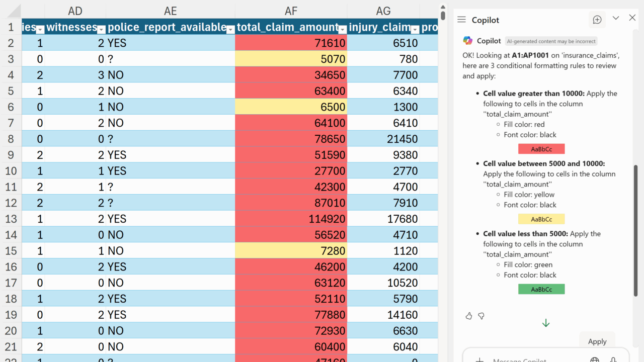
Task: Open the witnesses filter dropdown
Action: [x=101, y=29]
